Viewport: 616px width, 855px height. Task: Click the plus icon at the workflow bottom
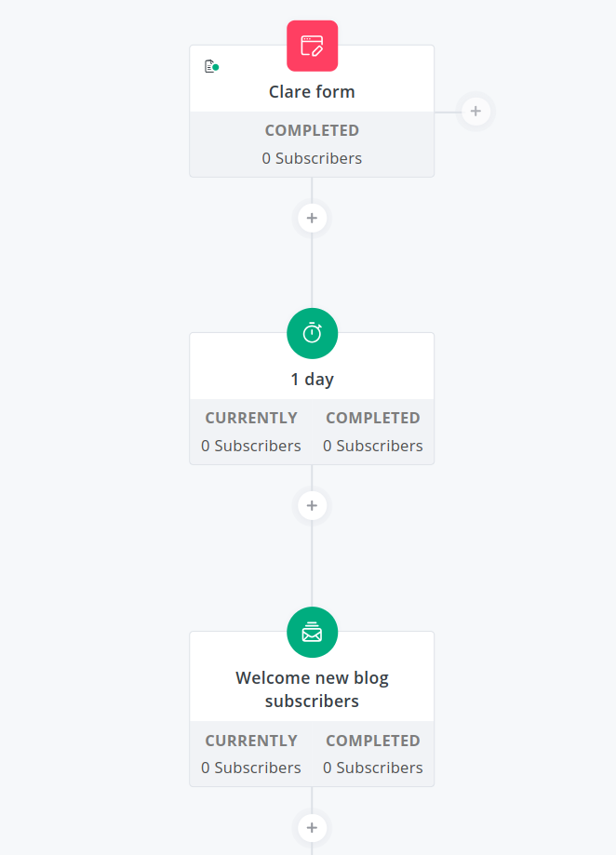tap(312, 827)
